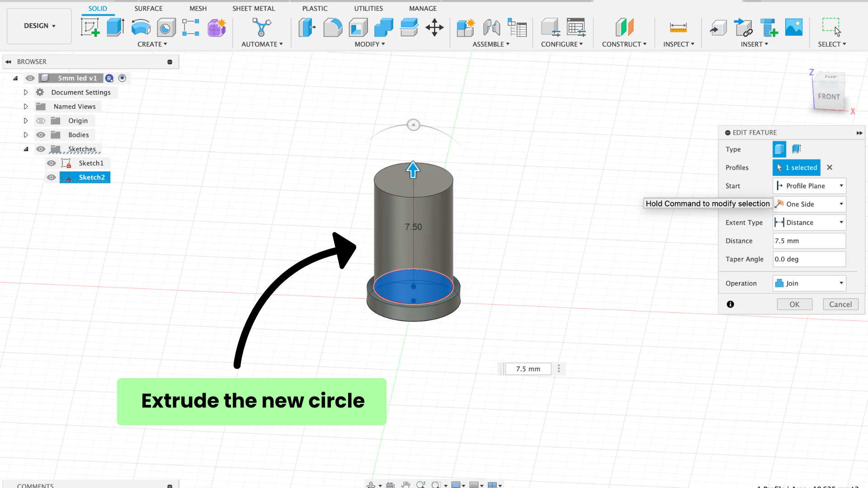Show the hidden Origin folder

[x=41, y=121]
